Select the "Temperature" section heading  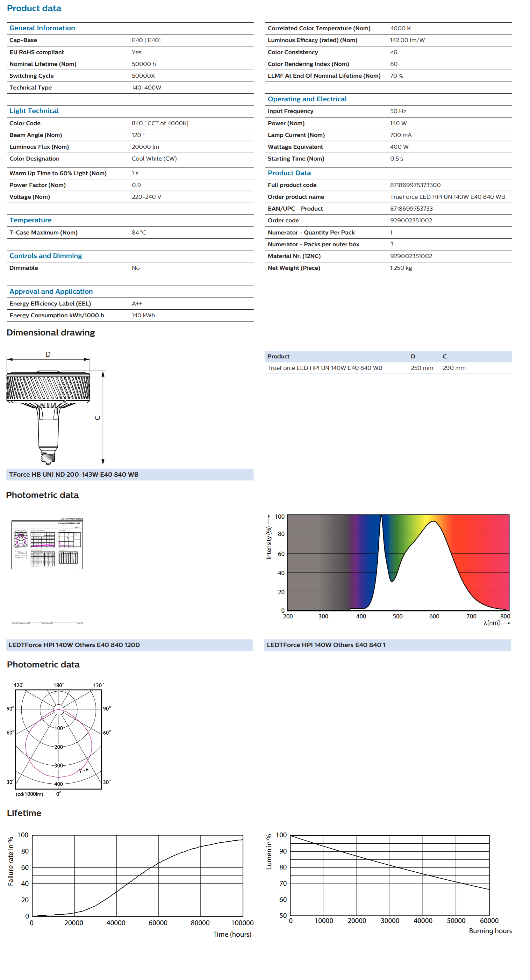click(x=30, y=220)
